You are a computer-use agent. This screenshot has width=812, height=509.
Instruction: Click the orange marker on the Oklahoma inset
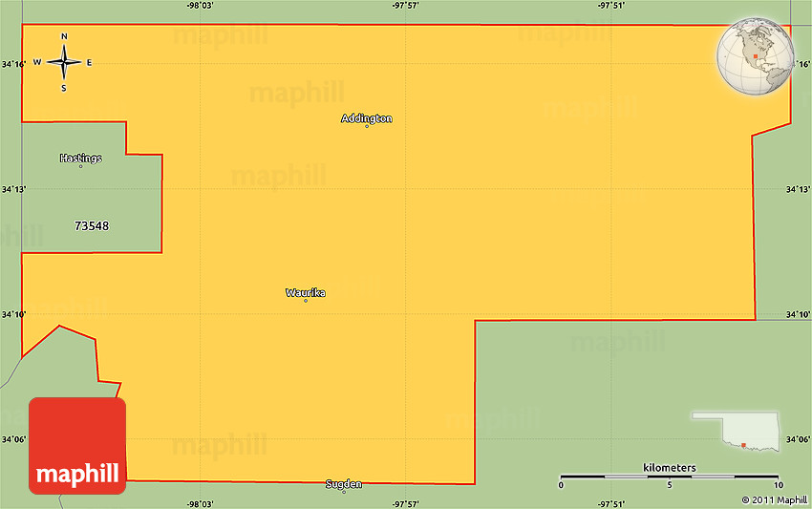pos(742,444)
